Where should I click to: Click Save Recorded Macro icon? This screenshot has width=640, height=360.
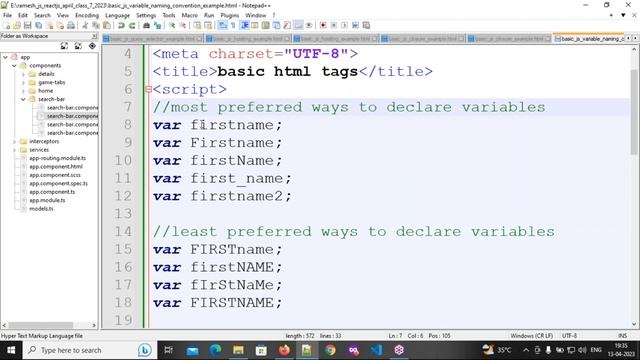tap(366, 25)
